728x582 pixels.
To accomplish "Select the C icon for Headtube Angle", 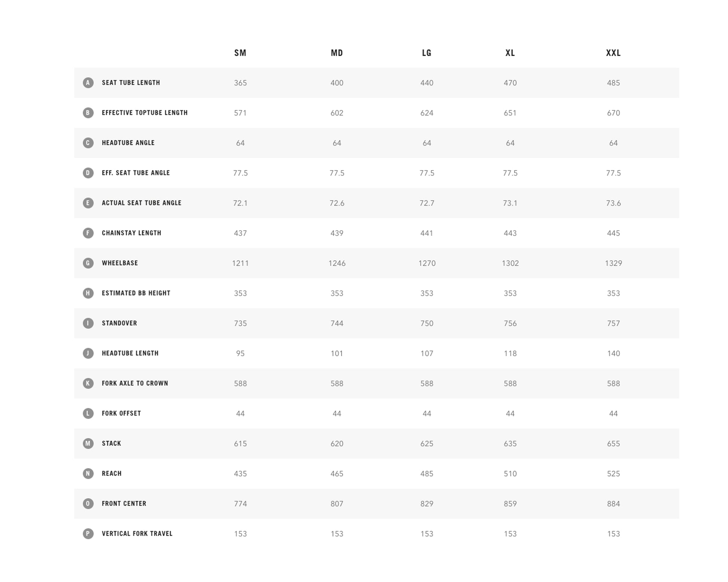I will point(88,143).
